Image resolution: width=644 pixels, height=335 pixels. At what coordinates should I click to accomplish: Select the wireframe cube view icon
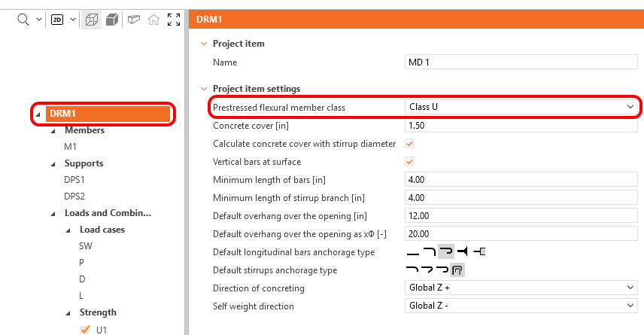91,20
